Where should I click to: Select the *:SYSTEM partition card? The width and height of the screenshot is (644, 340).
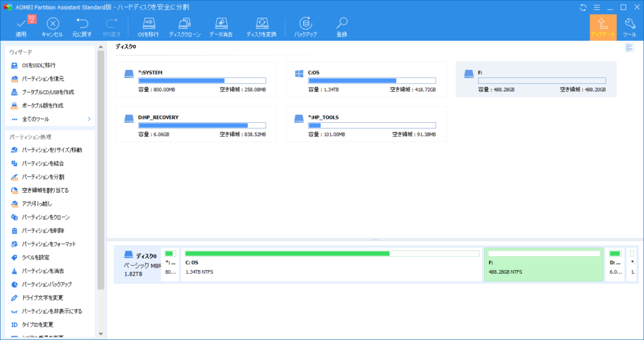(196, 79)
